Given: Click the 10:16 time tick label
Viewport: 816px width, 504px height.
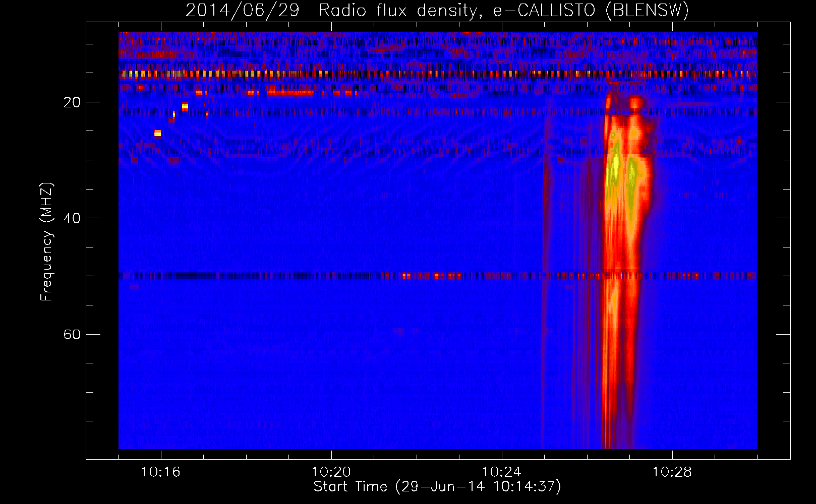Looking at the screenshot, I should pos(160,472).
